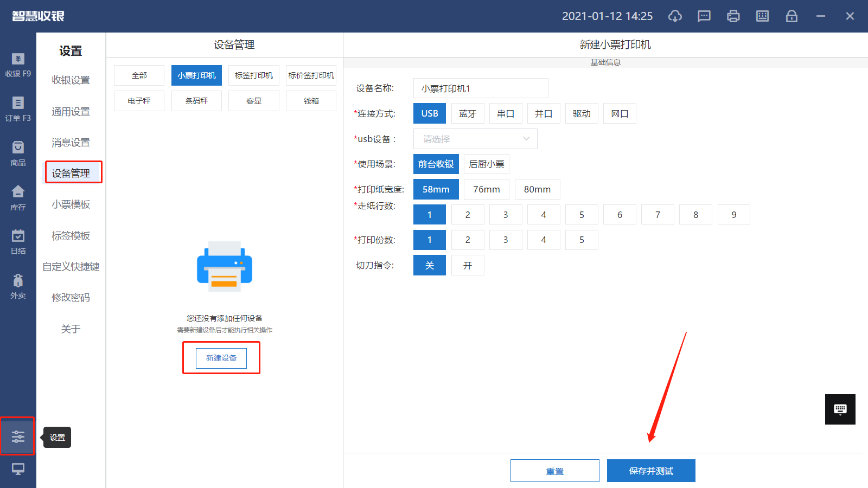Click the printer icon in title bar
Screen dimensions: 868x488
[x=733, y=16]
